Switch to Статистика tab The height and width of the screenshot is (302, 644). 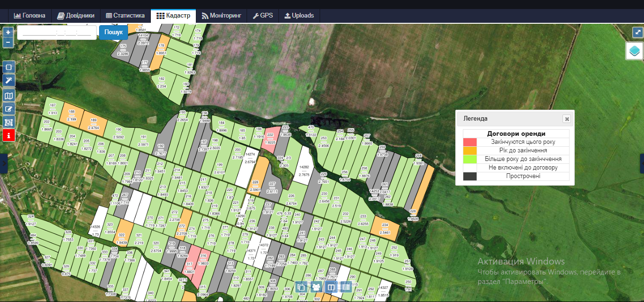pyautogui.click(x=125, y=15)
